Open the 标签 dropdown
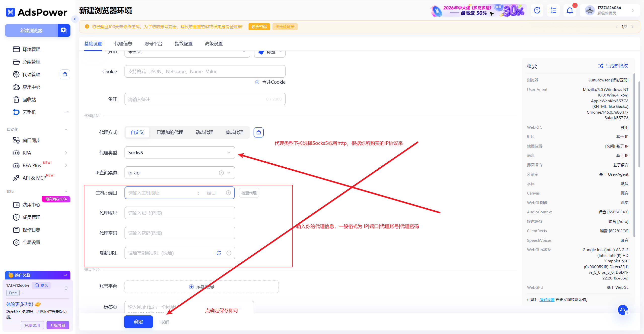This screenshot has height=334, width=644. click(270, 53)
